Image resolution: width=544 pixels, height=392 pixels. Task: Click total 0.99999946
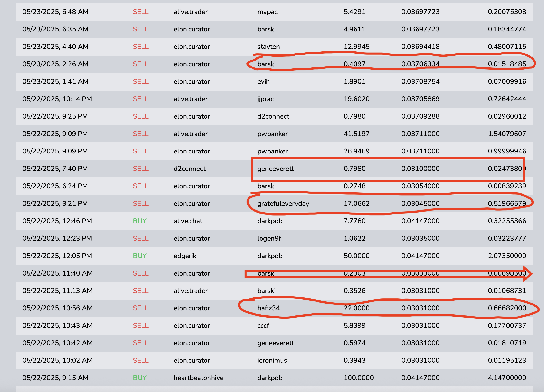coord(507,151)
